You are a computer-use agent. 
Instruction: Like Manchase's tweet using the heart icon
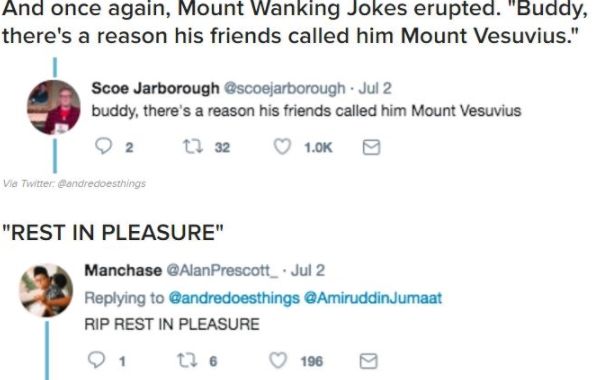[278, 361]
